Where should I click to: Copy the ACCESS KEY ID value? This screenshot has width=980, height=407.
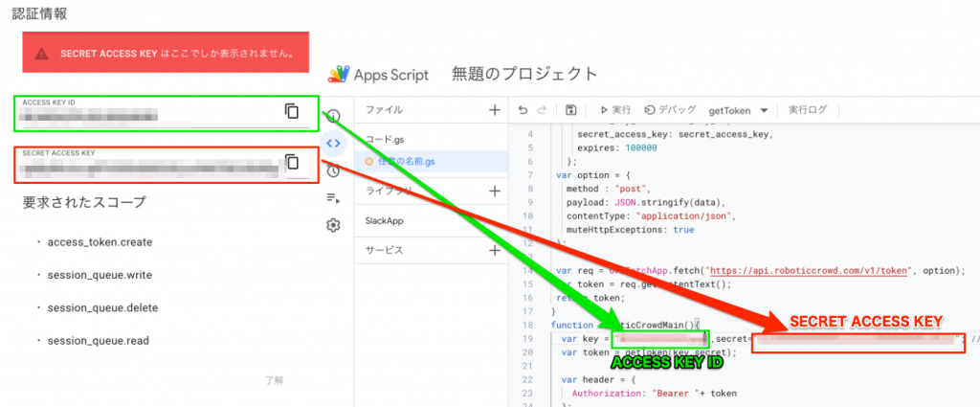pyautogui.click(x=291, y=111)
